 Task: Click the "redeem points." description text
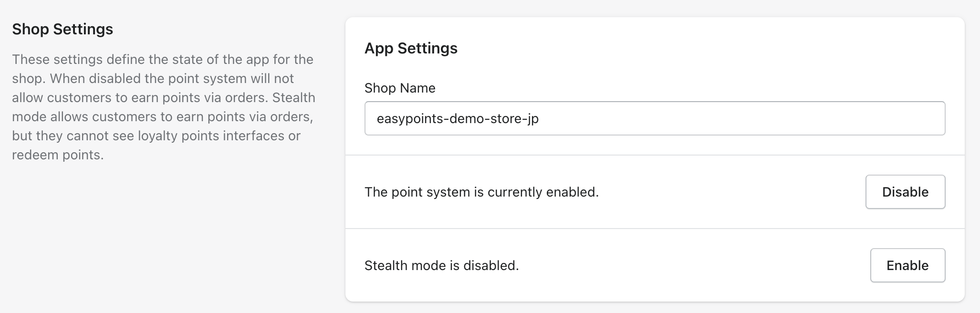(58, 155)
